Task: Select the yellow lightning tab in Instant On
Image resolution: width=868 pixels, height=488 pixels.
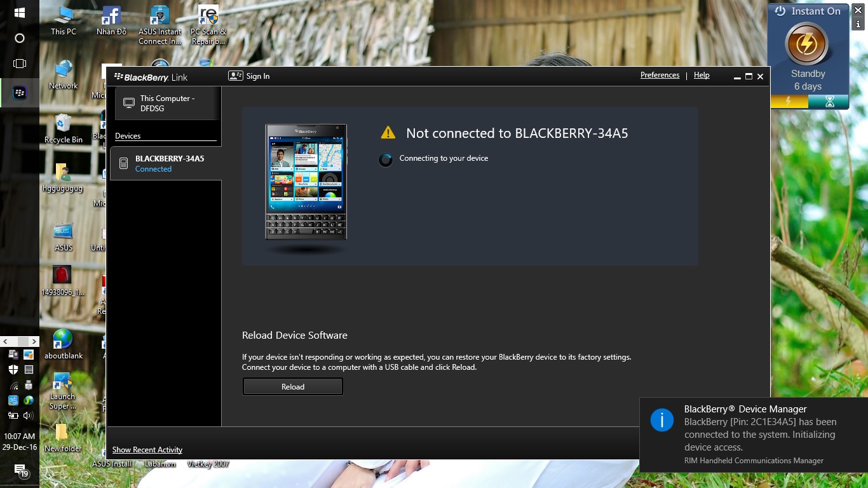Action: 789,101
